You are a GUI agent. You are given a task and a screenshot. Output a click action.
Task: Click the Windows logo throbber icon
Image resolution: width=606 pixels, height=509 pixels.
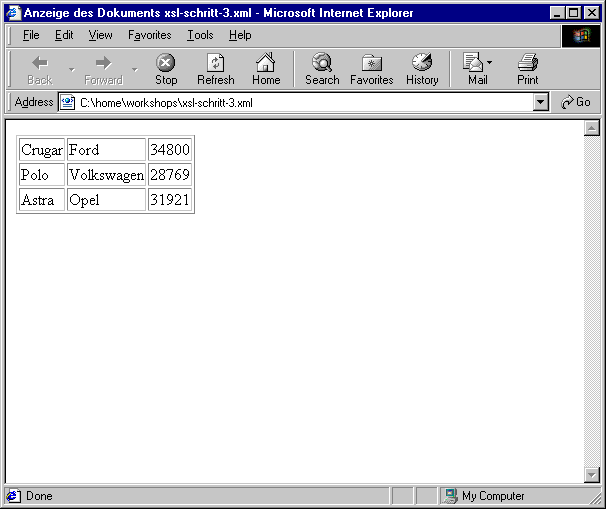point(581,36)
